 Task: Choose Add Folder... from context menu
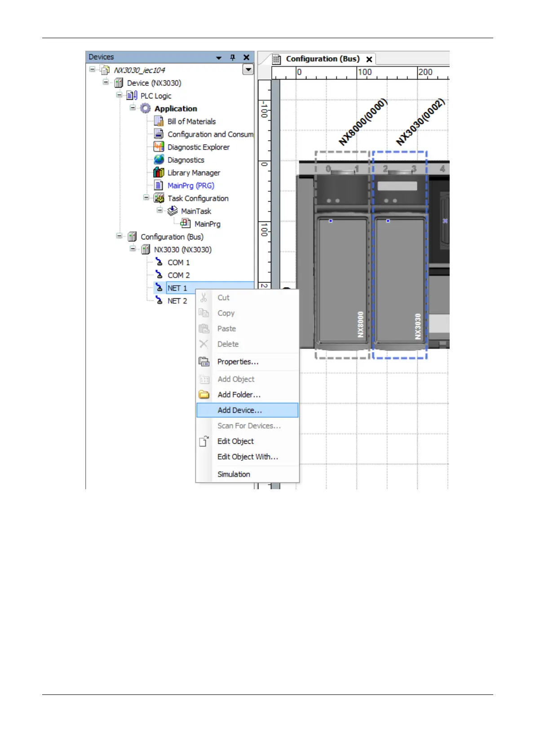(248, 395)
